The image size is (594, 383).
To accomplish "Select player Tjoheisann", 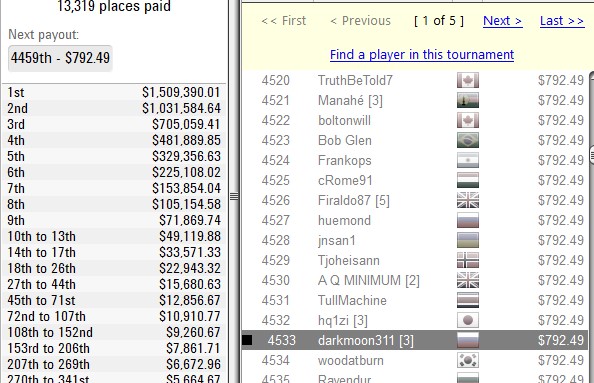I will click(x=349, y=261).
